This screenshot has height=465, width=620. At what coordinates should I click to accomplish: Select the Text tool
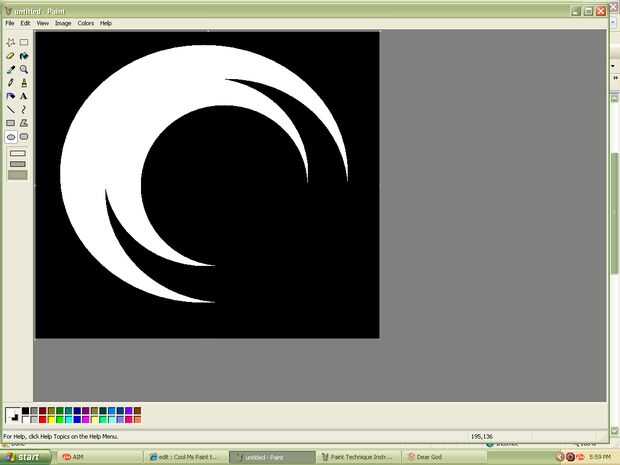[24, 96]
